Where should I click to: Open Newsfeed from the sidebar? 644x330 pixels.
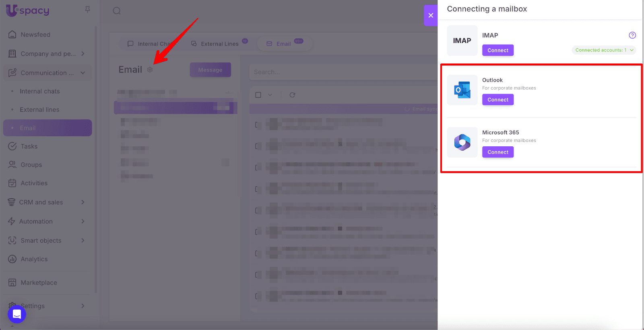pos(35,35)
